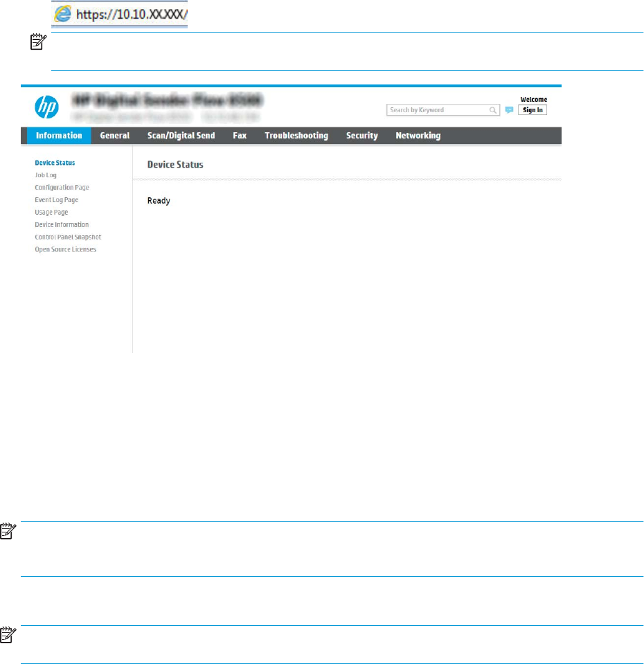Click the https://10.10.XX.XXX/ address text
This screenshot has height=664, width=644.
(132, 15)
